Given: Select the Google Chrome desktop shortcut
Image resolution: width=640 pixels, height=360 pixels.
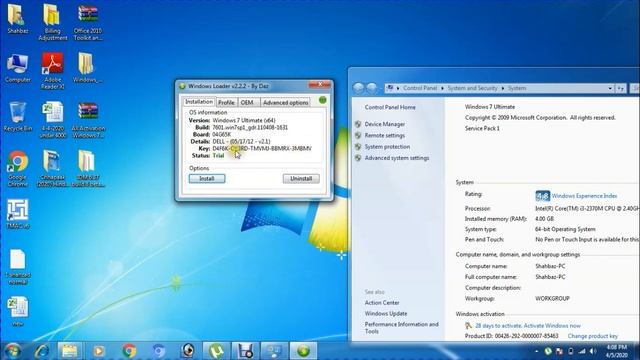Looking at the screenshot, I should (x=17, y=168).
